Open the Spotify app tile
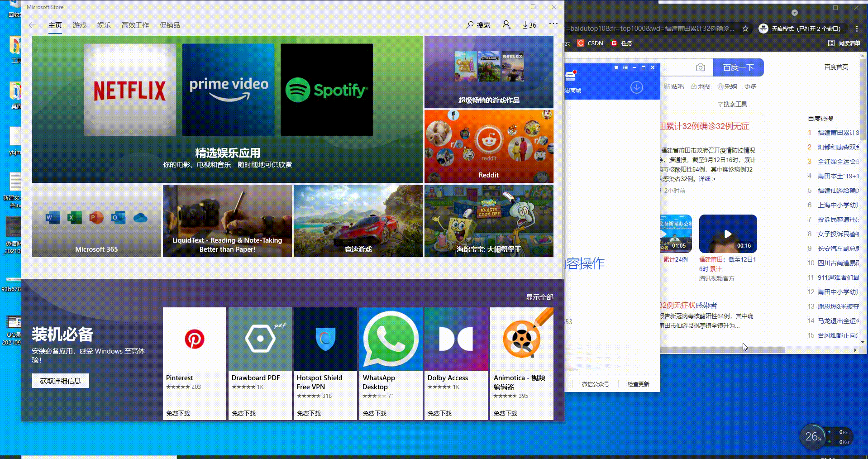The image size is (868, 459). tap(327, 90)
